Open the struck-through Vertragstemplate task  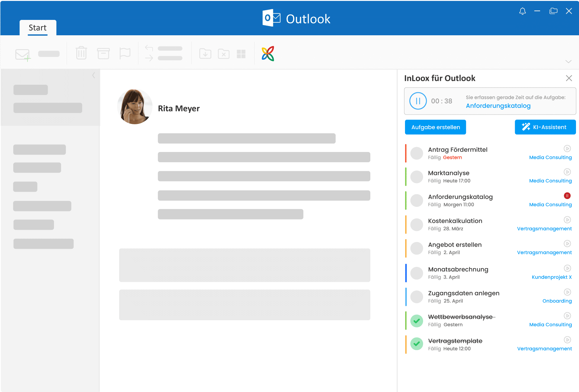455,341
